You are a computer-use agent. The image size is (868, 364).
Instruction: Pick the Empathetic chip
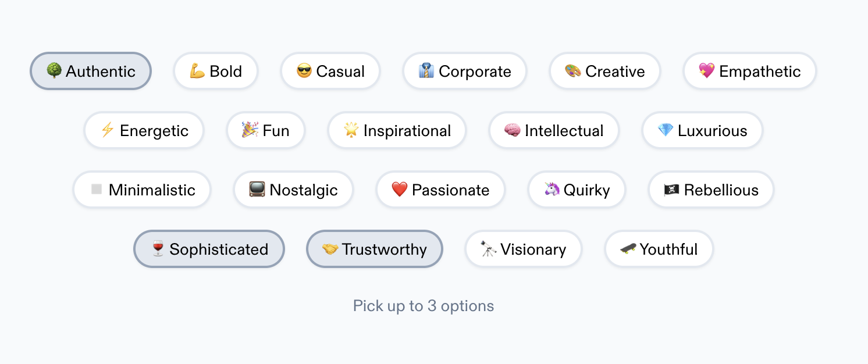tap(750, 71)
